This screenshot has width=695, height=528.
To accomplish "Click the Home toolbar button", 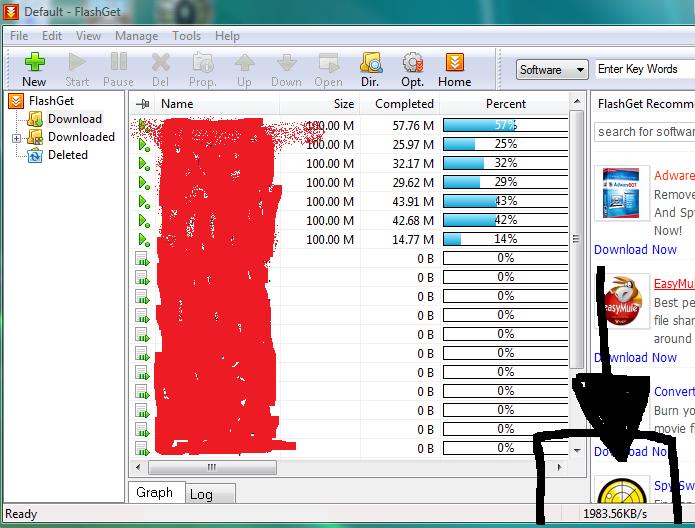I will click(454, 69).
